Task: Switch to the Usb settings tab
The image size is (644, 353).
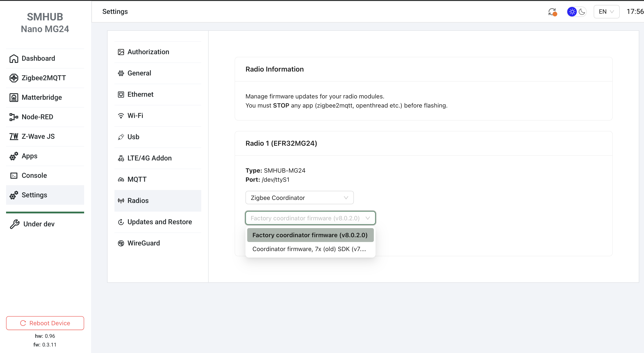Action: pyautogui.click(x=158, y=137)
